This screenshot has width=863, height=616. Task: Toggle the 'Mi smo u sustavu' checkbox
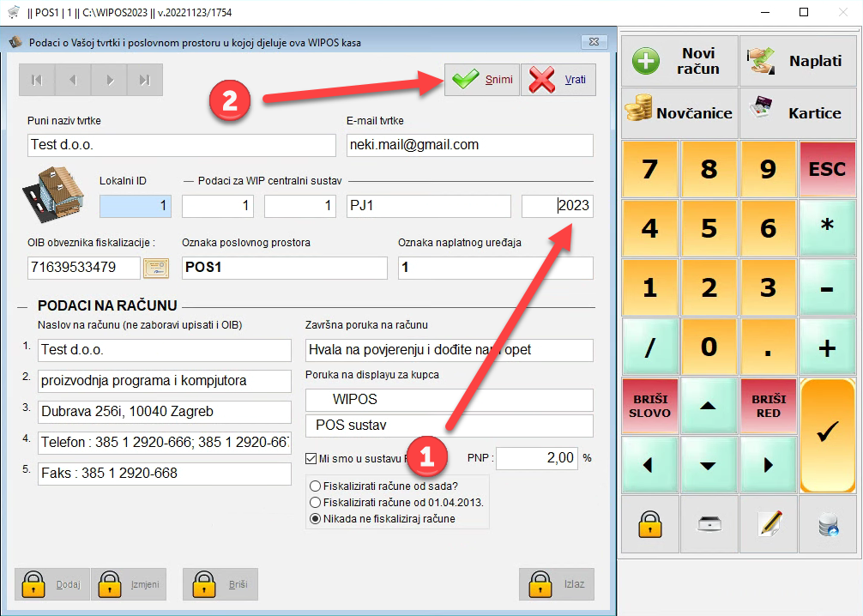point(311,458)
